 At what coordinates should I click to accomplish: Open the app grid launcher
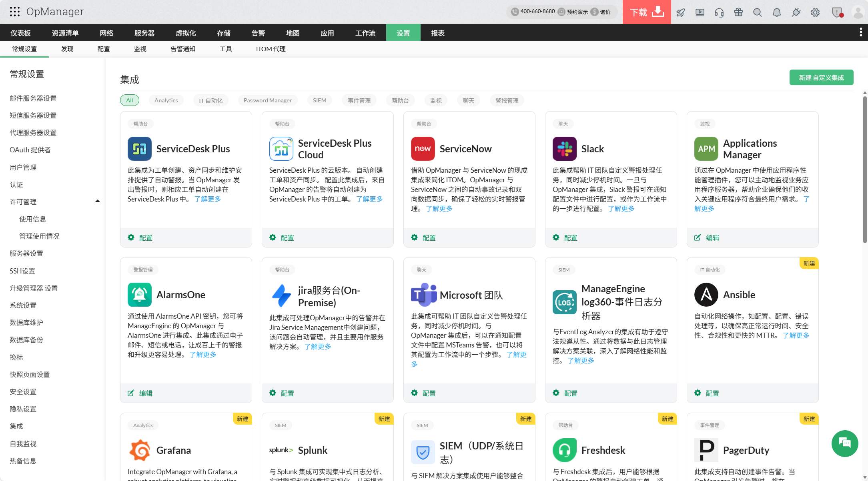tap(15, 12)
